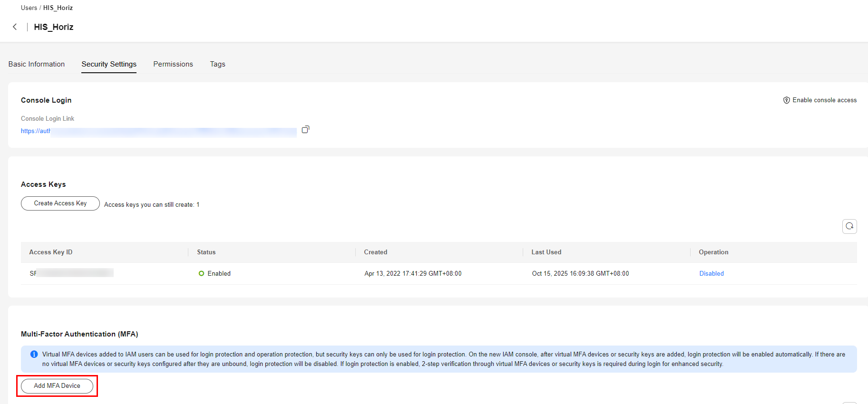868x404 pixels.
Task: Refresh the access keys table
Action: (x=849, y=226)
